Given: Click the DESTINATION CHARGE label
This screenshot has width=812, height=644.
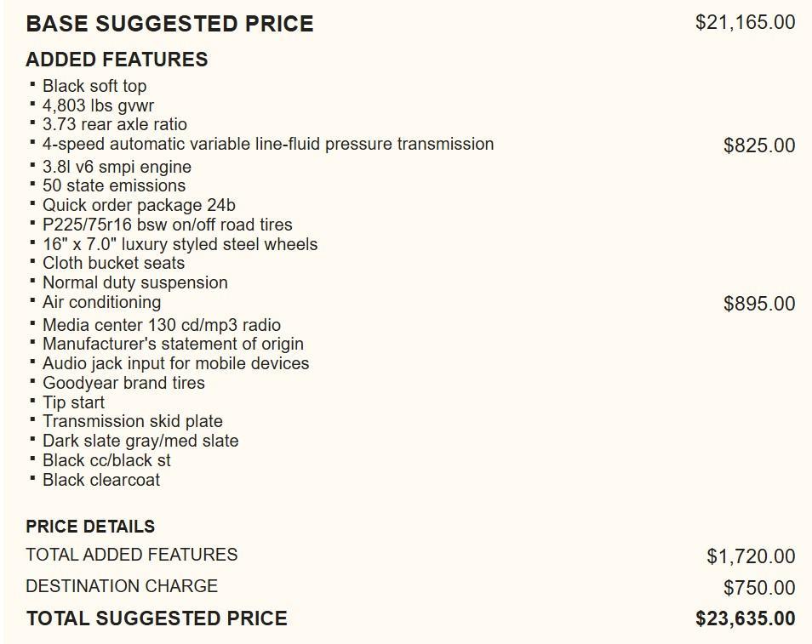Looking at the screenshot, I should coord(122,586).
